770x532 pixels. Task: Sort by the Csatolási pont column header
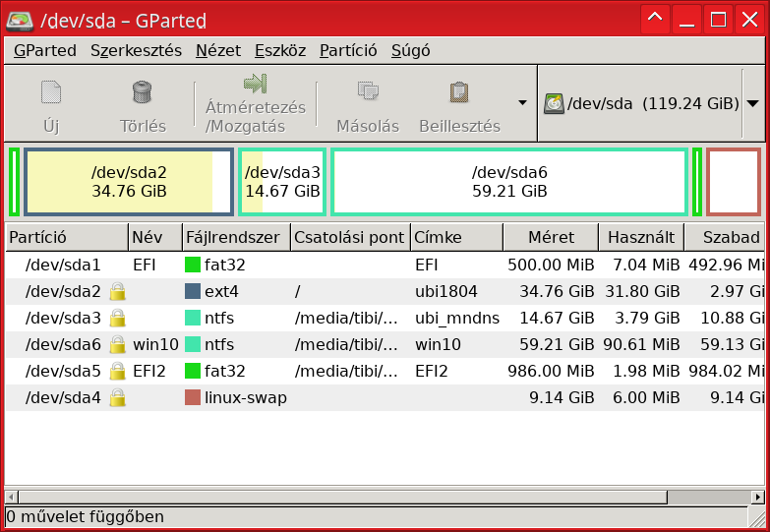click(x=351, y=237)
